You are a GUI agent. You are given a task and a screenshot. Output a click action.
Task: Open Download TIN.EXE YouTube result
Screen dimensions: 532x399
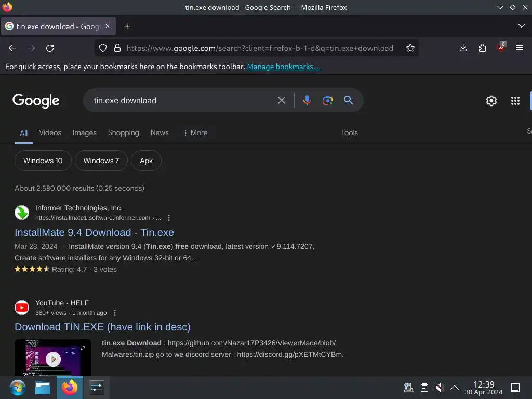point(102,327)
